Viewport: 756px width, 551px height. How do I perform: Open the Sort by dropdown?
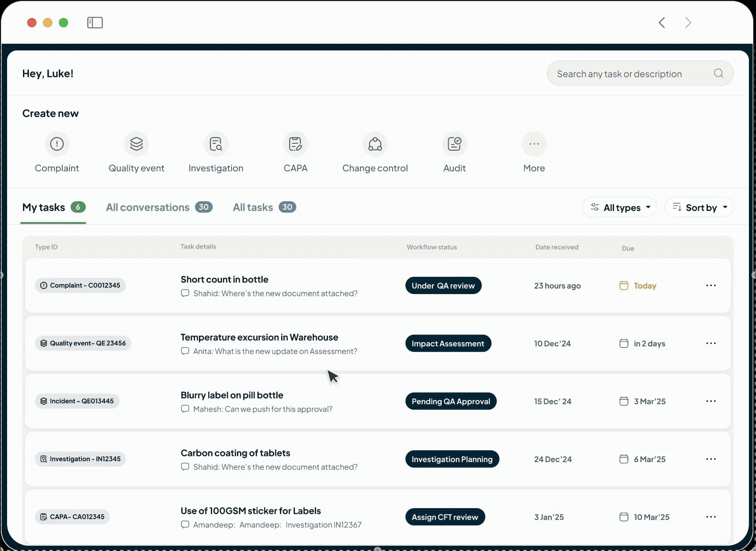[x=699, y=207]
